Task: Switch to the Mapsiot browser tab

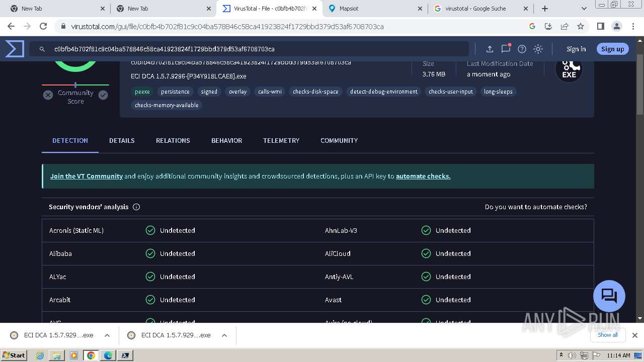Action: tap(375, 9)
